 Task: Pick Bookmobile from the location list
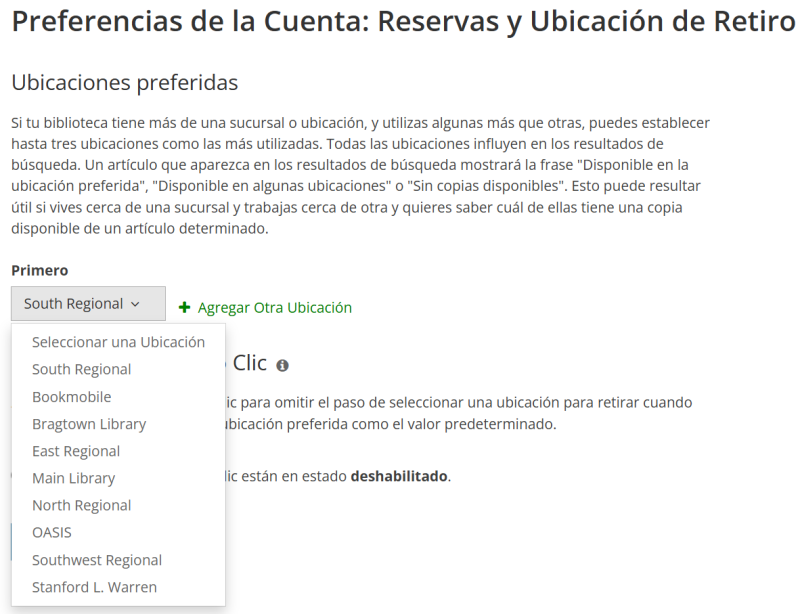click(72, 397)
